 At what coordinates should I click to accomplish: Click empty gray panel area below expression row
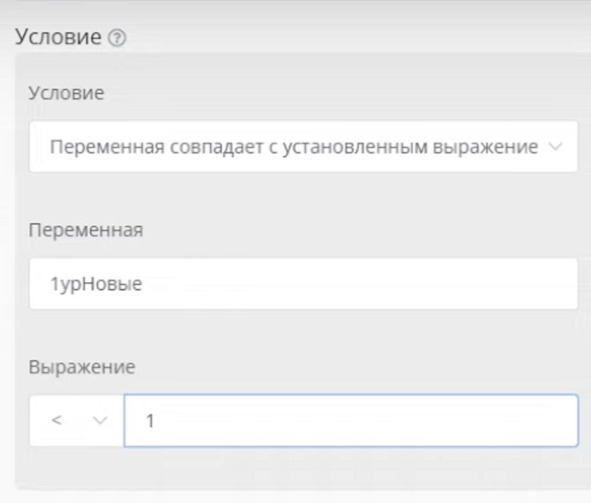click(x=302, y=468)
